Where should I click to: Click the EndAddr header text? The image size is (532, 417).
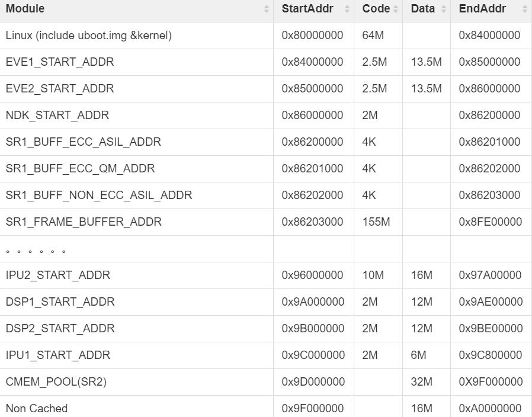482,8
